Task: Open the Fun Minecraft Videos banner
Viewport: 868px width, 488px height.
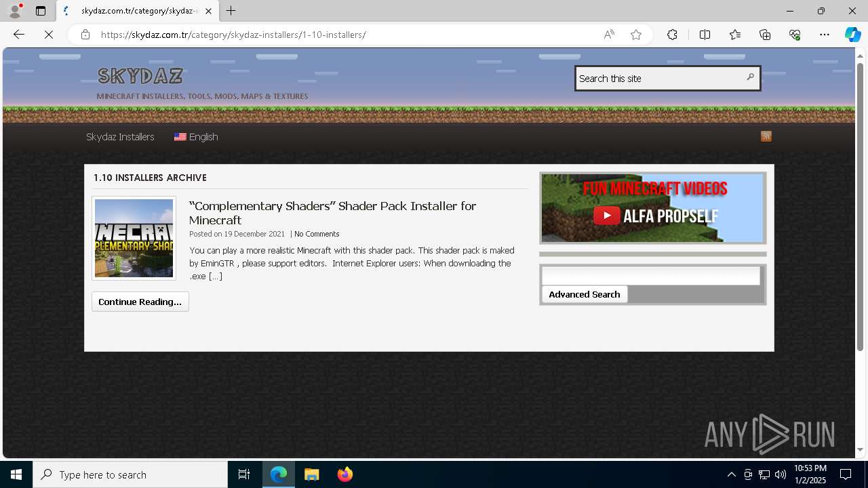Action: point(653,208)
